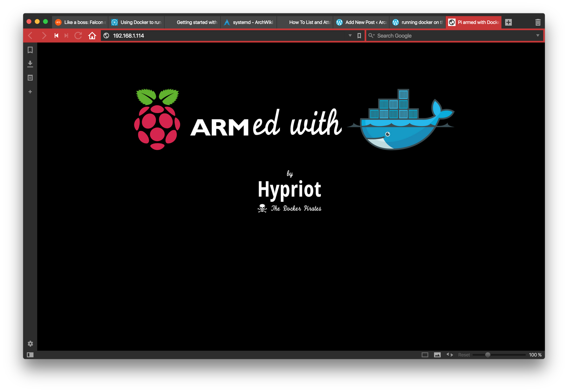Open the Notes side panel
The height and width of the screenshot is (392, 568).
[30, 78]
